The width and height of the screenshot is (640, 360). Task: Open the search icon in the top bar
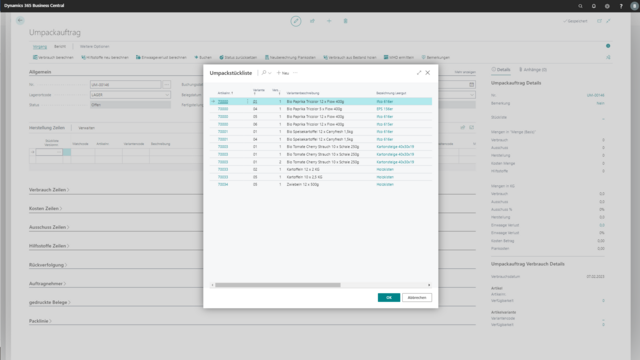click(580, 6)
